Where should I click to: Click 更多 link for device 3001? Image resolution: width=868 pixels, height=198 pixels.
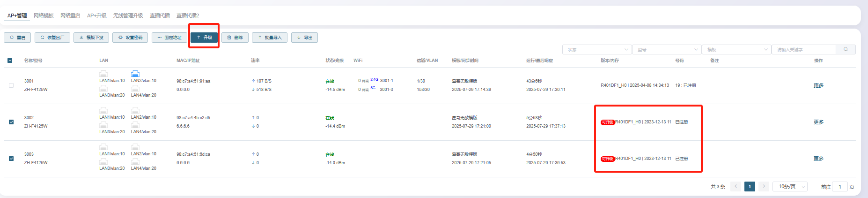point(818,85)
